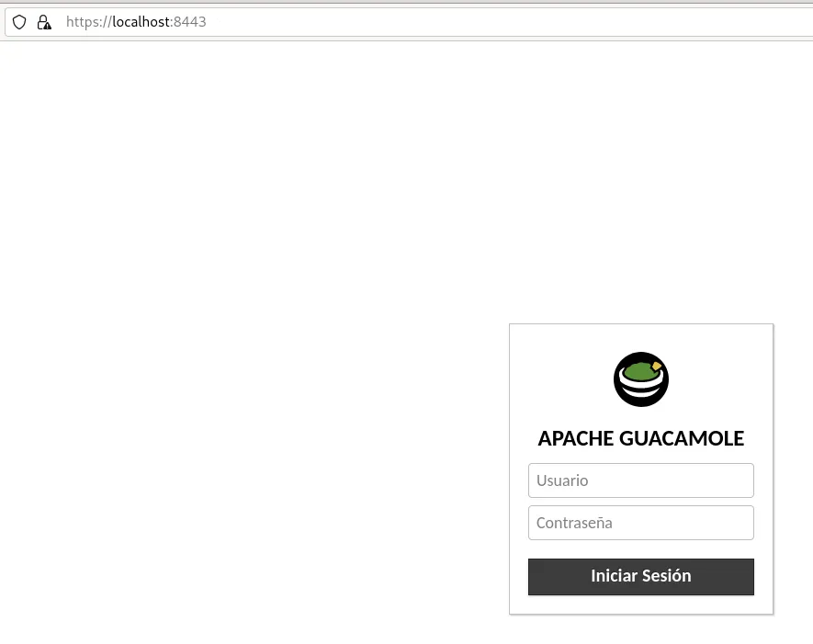Click the login panel's blank area beside the logo
The width and height of the screenshot is (813, 644).
coord(726,377)
